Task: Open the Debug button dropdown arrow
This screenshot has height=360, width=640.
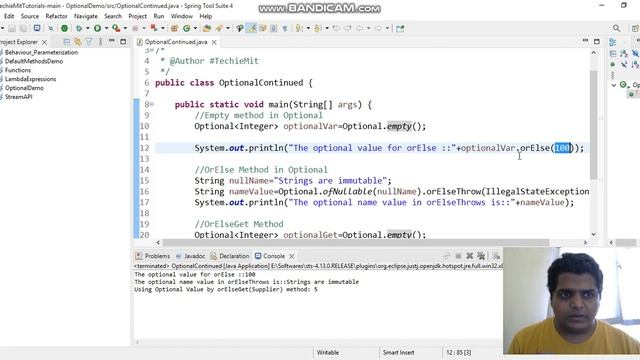Action: (x=87, y=28)
